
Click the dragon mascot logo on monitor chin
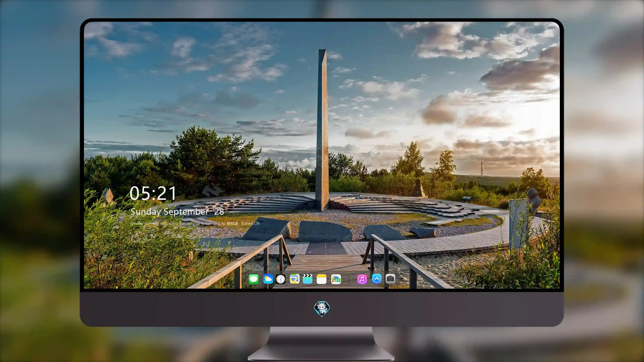(x=322, y=309)
